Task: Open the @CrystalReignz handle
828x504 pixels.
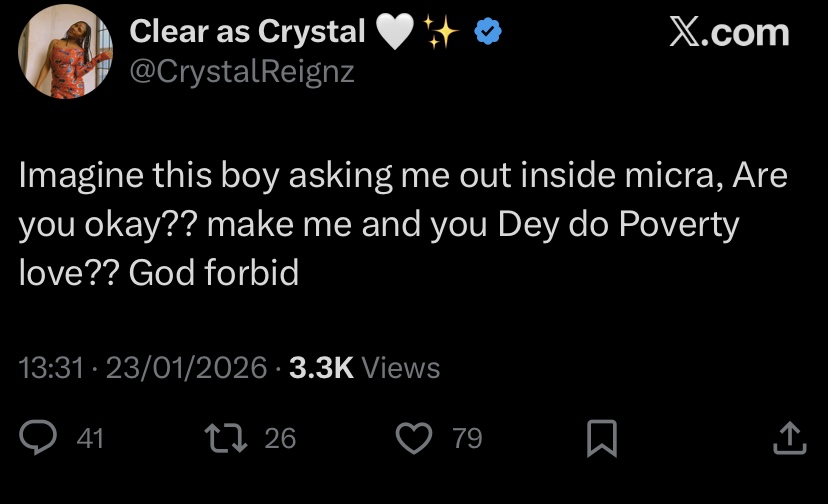Action: point(242,73)
